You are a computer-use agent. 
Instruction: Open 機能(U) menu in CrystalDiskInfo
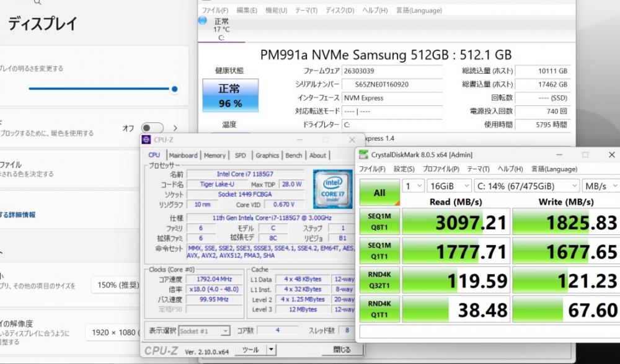[277, 11]
